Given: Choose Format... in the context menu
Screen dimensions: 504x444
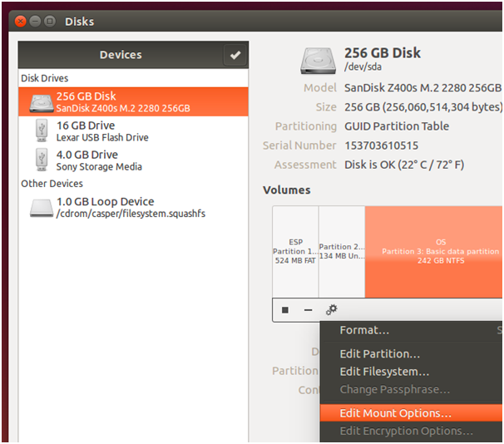Looking at the screenshot, I should click(x=364, y=330).
